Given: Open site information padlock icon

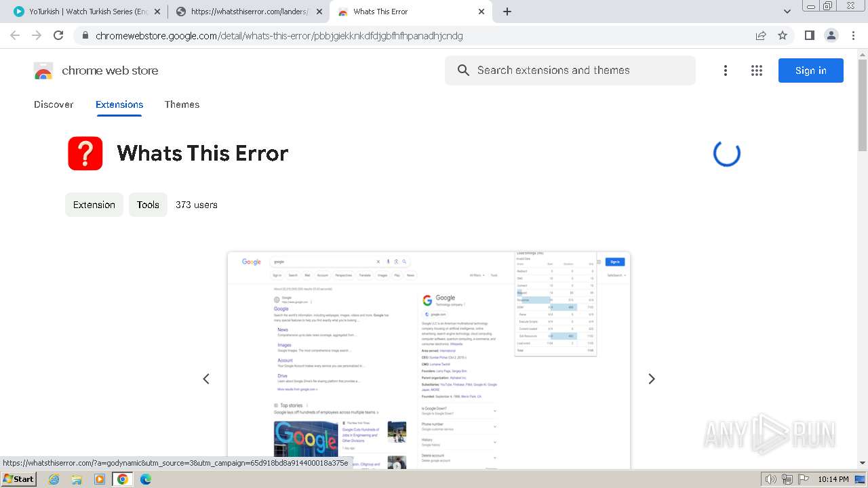Looking at the screenshot, I should 85,36.
